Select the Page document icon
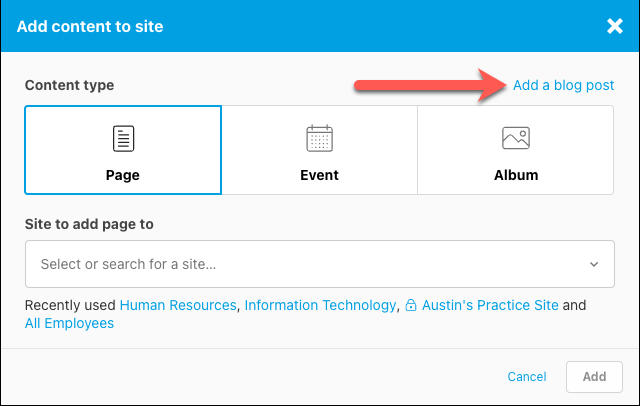Screen dimensions: 640x406 [x=123, y=138]
